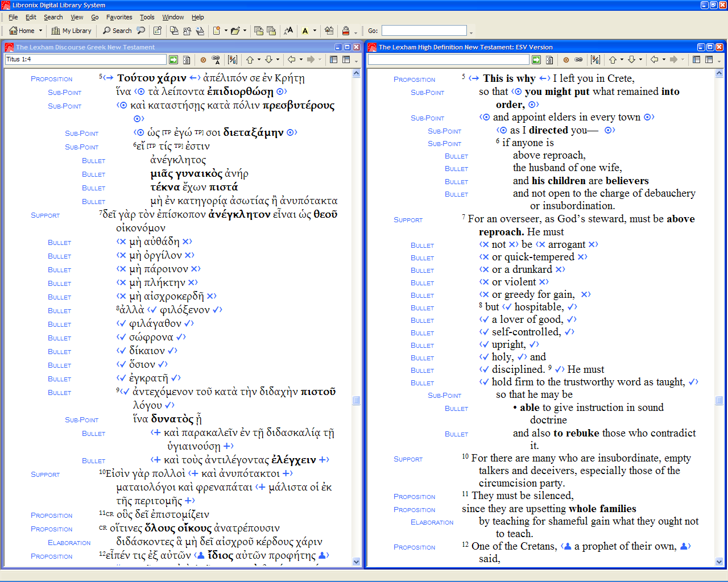Expand up arrow dropdown in ESV panel
Viewport: 728px width, 582px height.
[622, 59]
